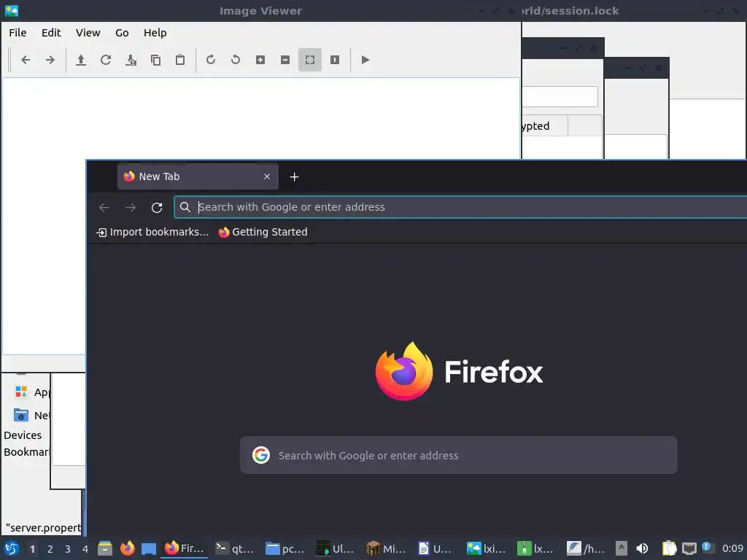The height and width of the screenshot is (560, 747).
Task: Open the notification info tray icon
Action: pyautogui.click(x=708, y=548)
